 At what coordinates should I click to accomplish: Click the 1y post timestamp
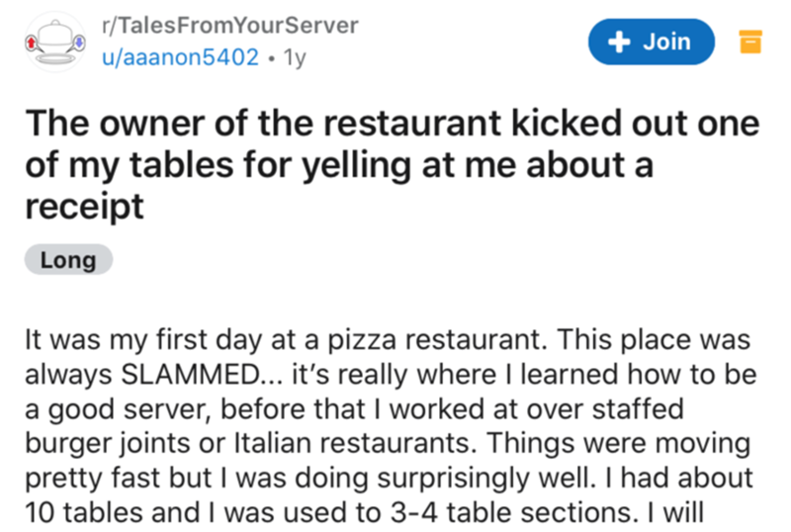pos(294,57)
